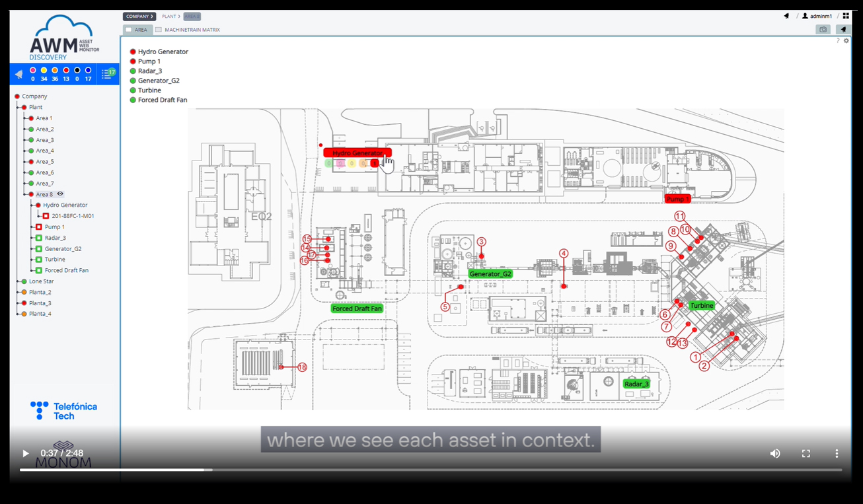863x504 pixels.
Task: Open the settings gear in the map panel
Action: tap(846, 41)
